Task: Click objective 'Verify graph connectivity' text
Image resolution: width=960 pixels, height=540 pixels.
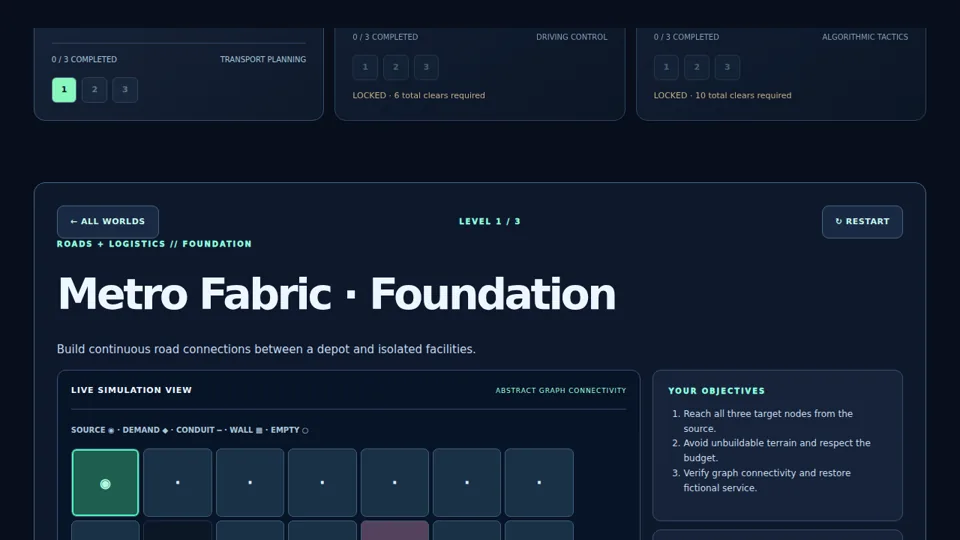Action: click(x=767, y=480)
